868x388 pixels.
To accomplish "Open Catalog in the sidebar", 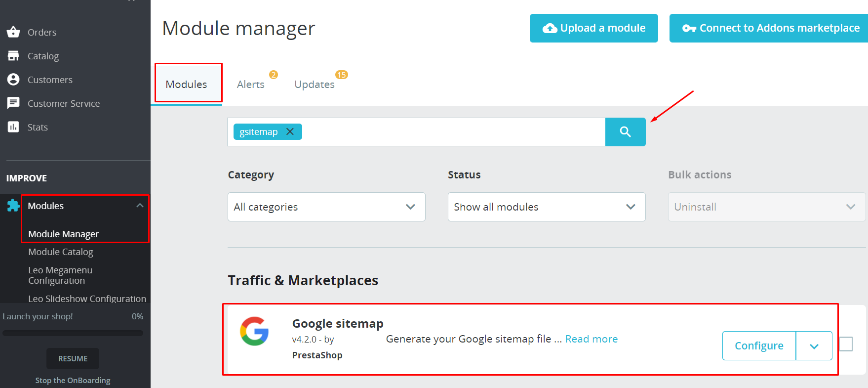I will click(43, 56).
